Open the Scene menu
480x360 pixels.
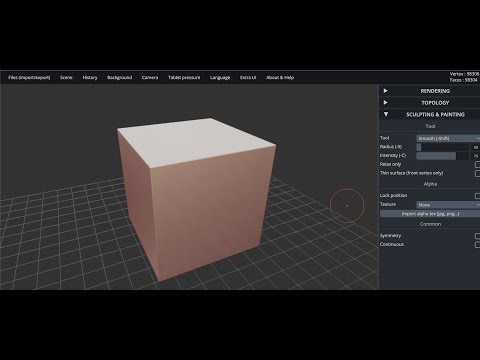coord(66,78)
